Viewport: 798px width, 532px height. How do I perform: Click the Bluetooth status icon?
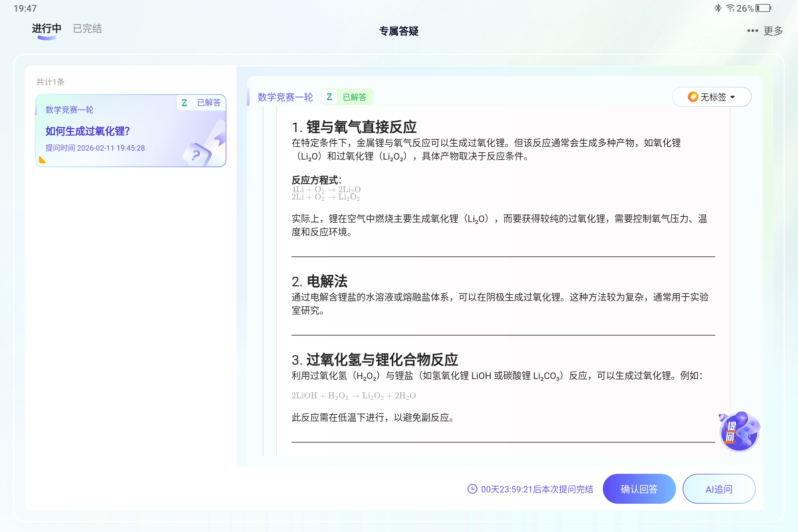718,8
